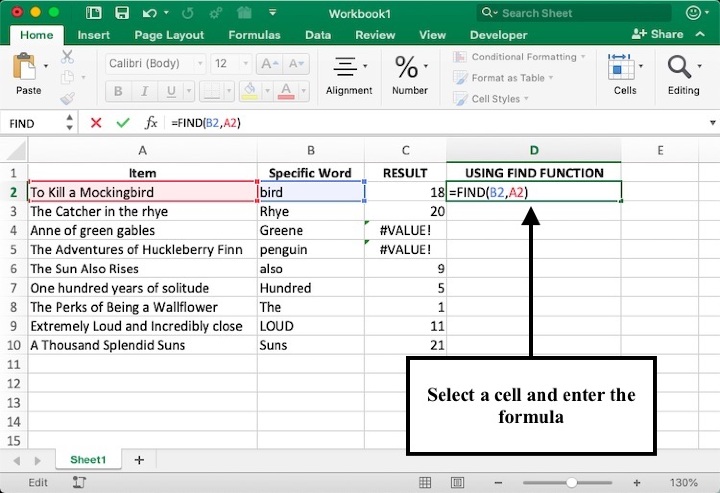
Task: Open the Paste options arrow
Action: [46, 67]
